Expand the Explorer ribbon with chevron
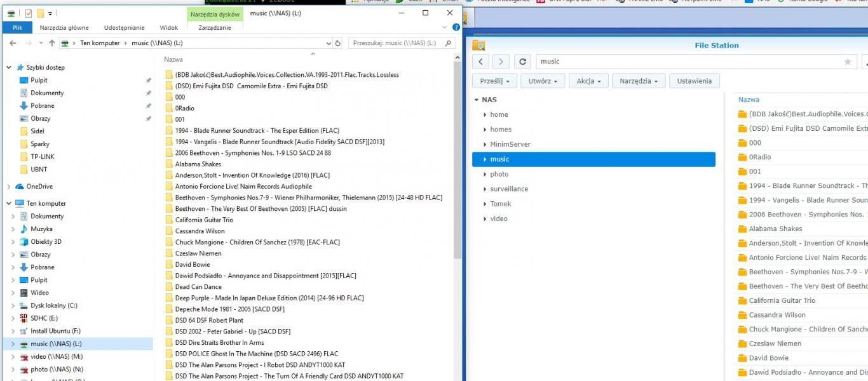The width and height of the screenshot is (868, 381). tap(445, 27)
